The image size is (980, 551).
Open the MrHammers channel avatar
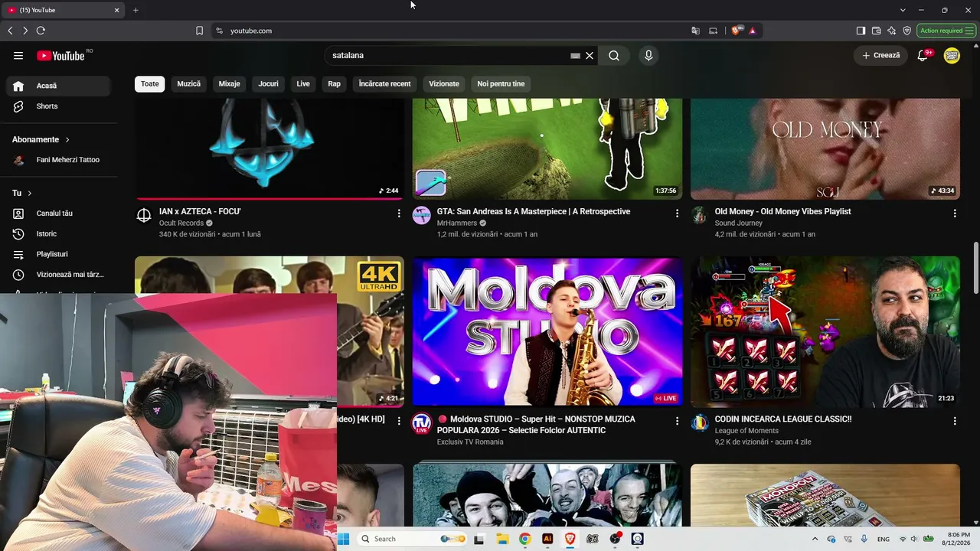tap(422, 216)
